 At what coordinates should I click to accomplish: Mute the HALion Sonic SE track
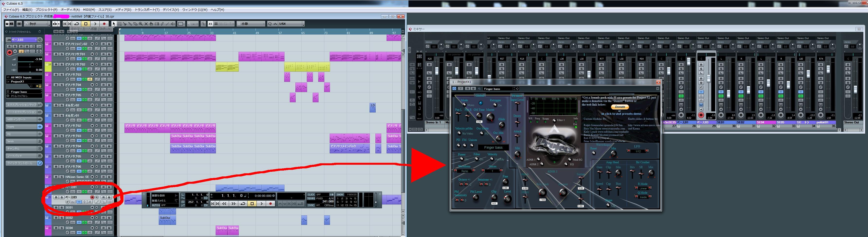tap(56, 177)
